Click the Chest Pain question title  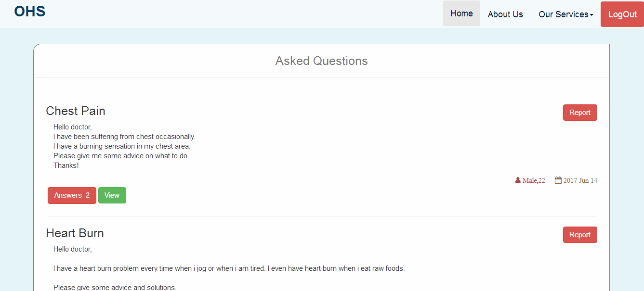[x=76, y=111]
